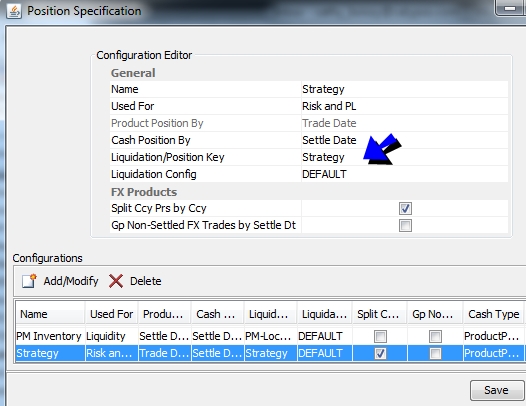The image size is (526, 406).
Task: Click the Add/Modify new document icon
Action: pos(29,281)
